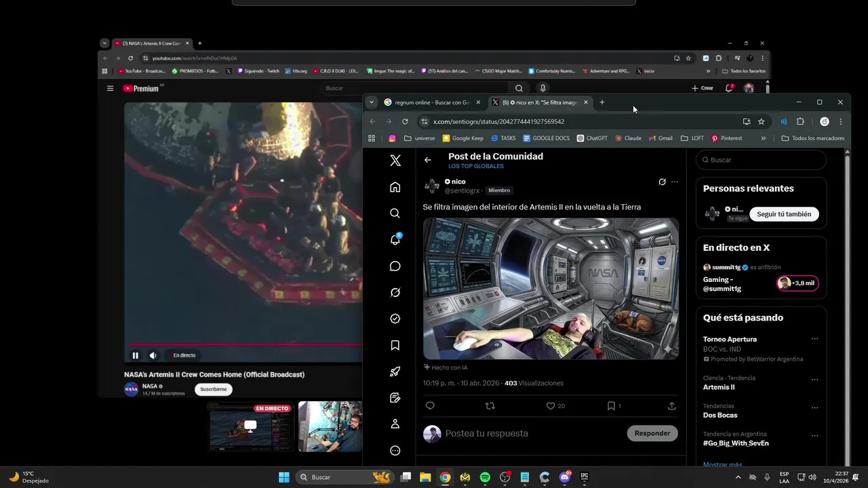The width and height of the screenshot is (868, 488).
Task: Open LOS TOP GLOBALES community link
Action: point(475,166)
